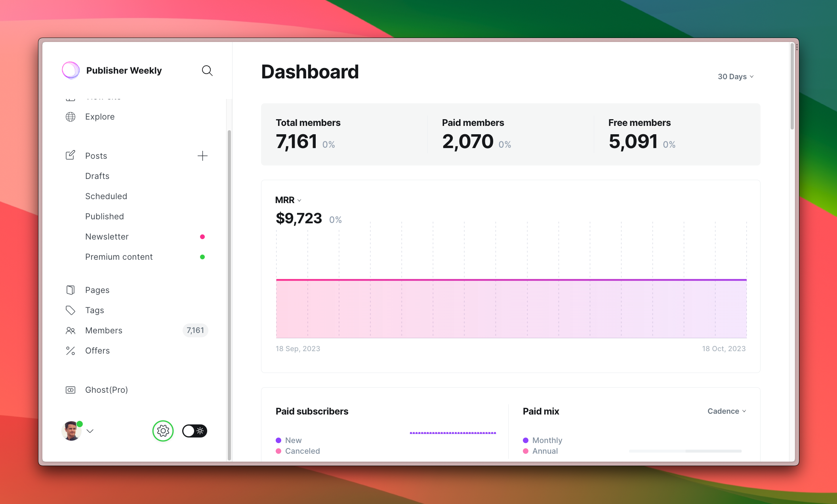Expand the Cadence paid mix dropdown

(727, 411)
